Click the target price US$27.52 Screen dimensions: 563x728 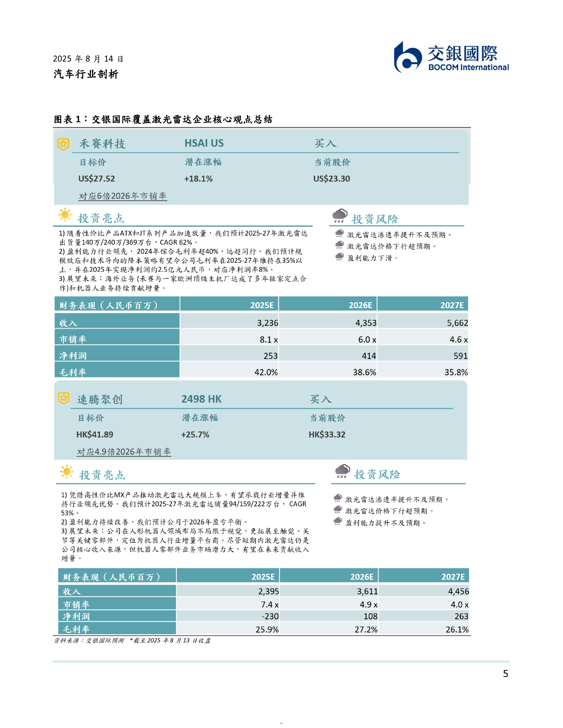click(97, 179)
